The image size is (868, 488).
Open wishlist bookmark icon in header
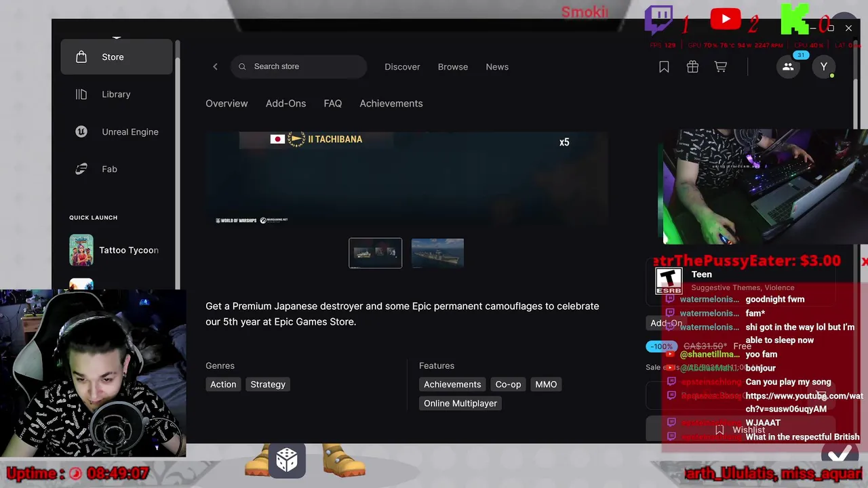tap(664, 66)
